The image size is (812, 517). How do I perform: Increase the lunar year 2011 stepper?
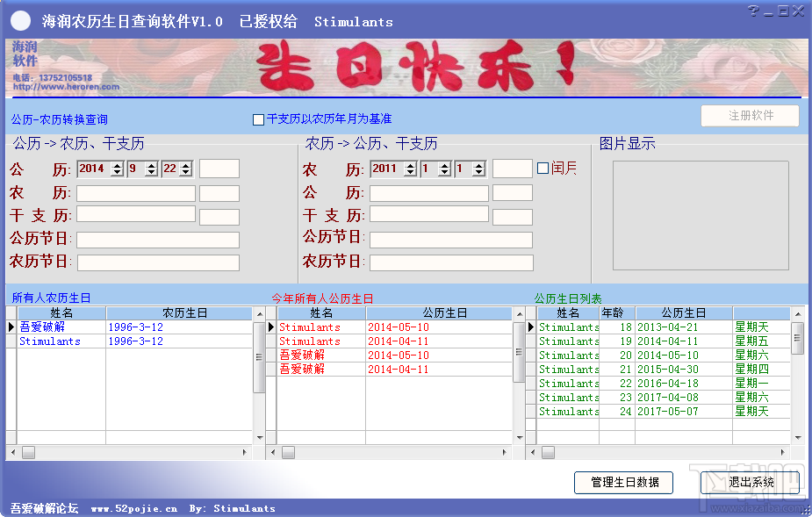pyautogui.click(x=410, y=165)
